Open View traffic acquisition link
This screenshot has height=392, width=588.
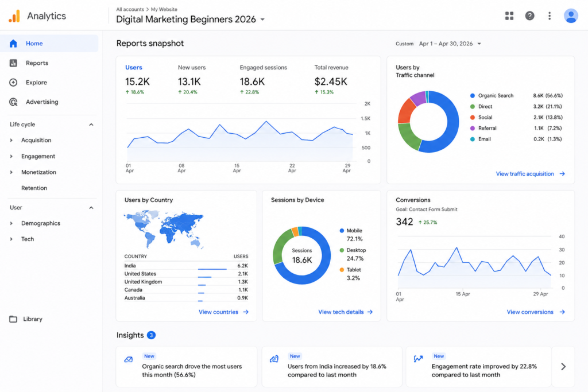(525, 173)
